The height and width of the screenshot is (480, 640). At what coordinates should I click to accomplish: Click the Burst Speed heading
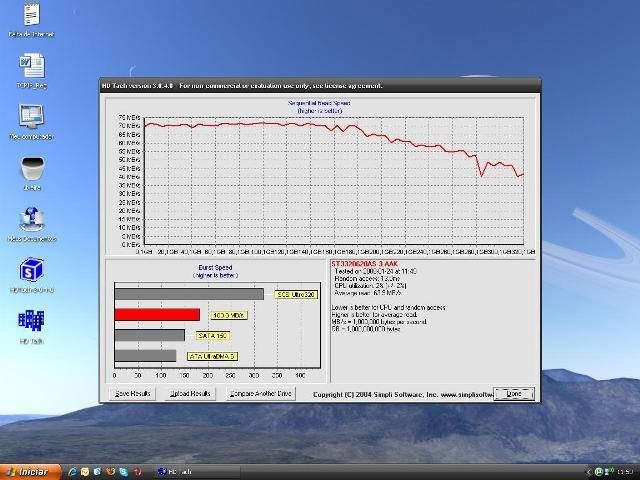pyautogui.click(x=215, y=267)
